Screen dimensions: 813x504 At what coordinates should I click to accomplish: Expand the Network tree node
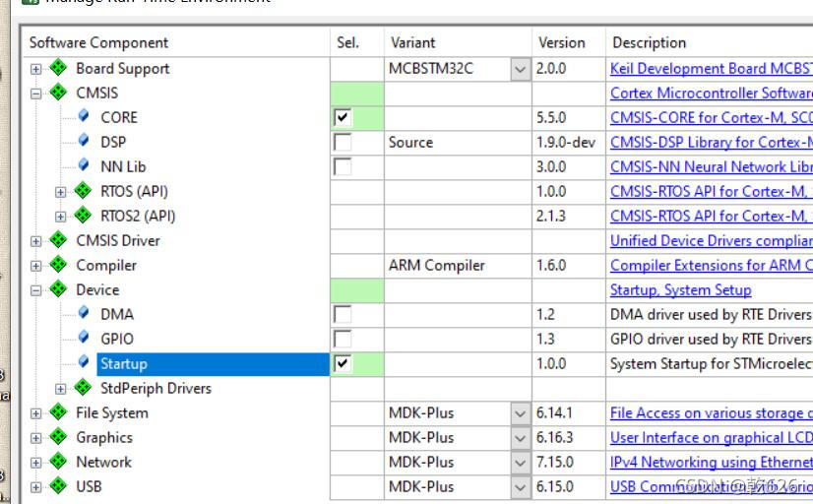coord(35,463)
